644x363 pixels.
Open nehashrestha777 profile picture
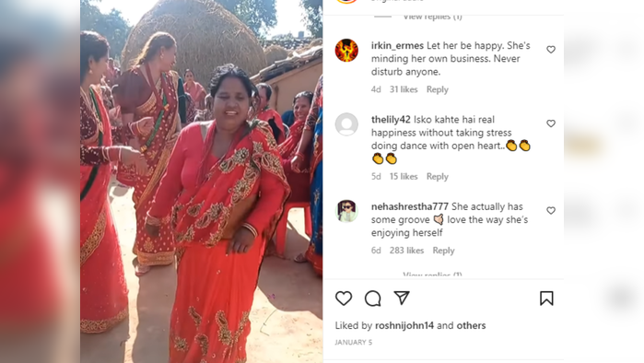pos(346,211)
